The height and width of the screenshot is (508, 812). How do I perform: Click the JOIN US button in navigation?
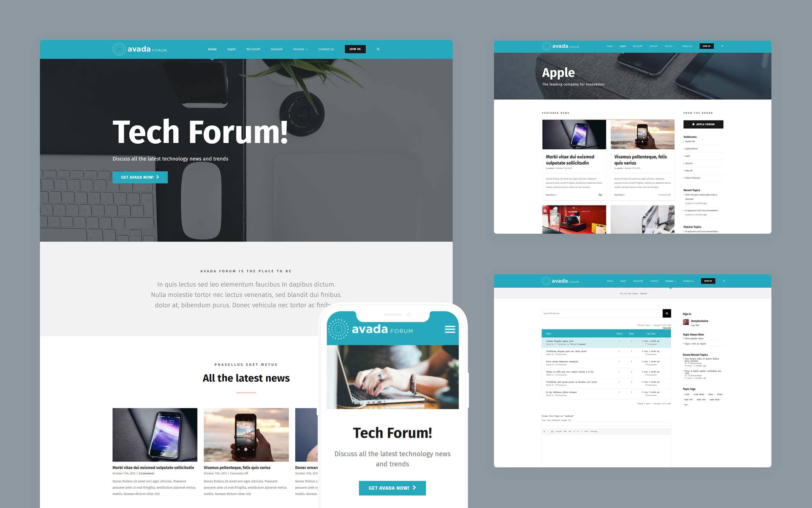(x=355, y=49)
